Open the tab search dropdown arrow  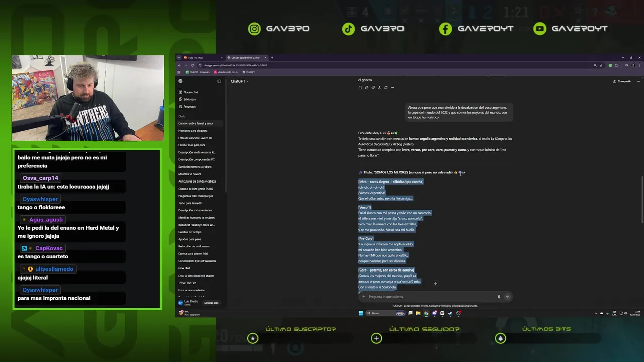[x=178, y=58]
